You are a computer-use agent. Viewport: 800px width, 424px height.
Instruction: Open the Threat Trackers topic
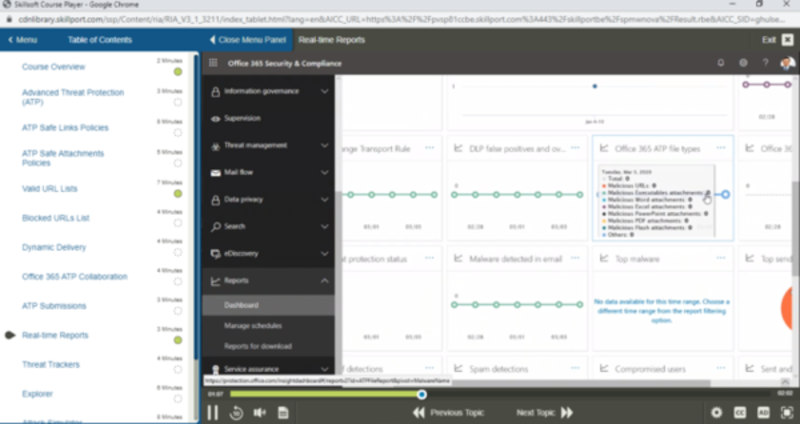click(51, 364)
